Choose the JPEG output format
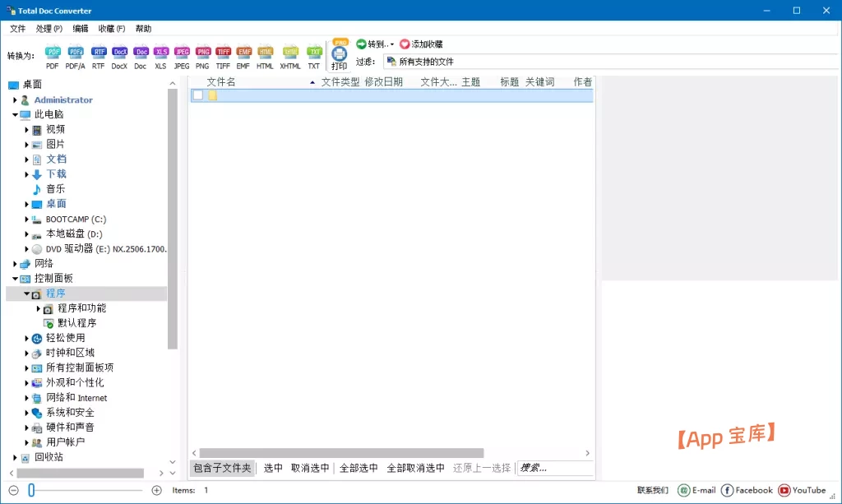842x504 pixels. [182, 52]
